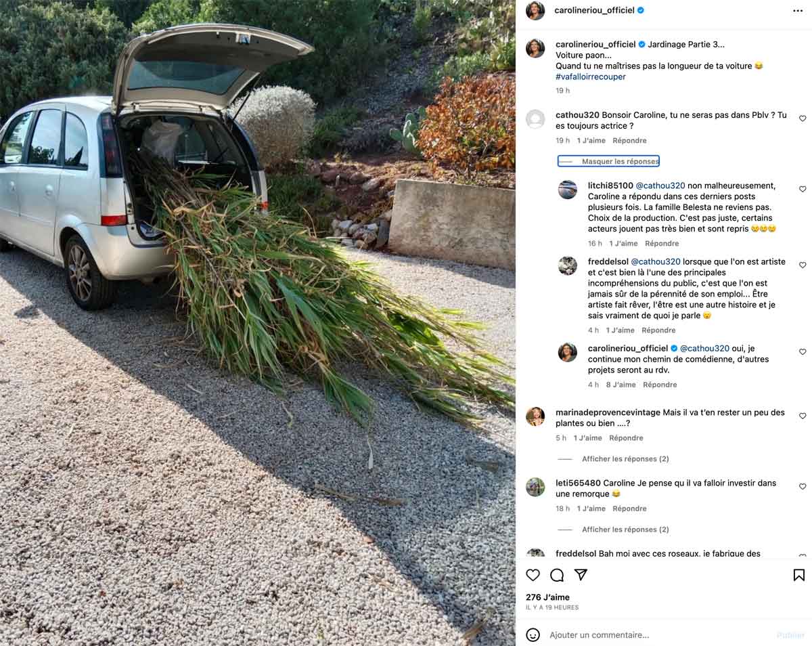Viewport: 812px width, 646px height.
Task: Collapse replies with Masquer les réponses
Action: (x=608, y=161)
